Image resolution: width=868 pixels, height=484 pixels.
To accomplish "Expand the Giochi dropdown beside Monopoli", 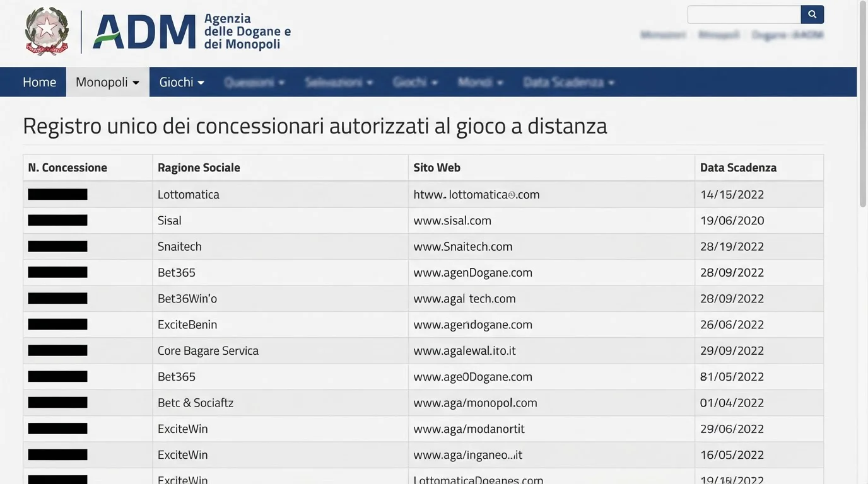I will pyautogui.click(x=182, y=82).
